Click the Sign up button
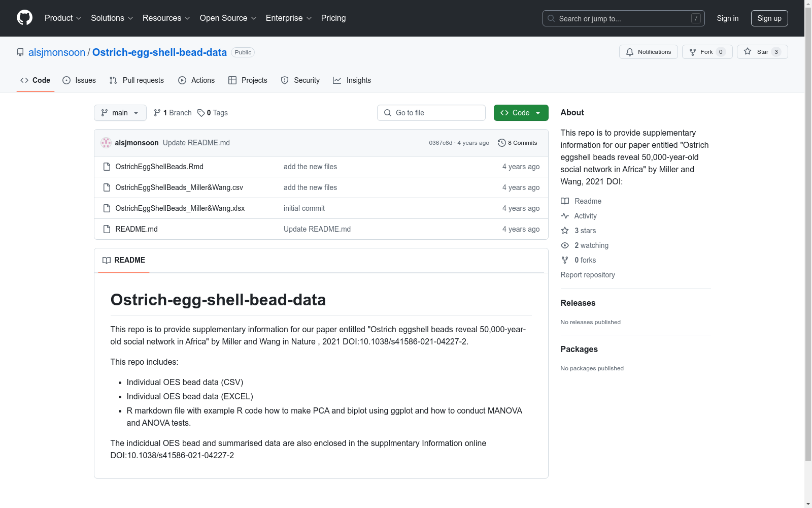The width and height of the screenshot is (812, 508). click(769, 18)
